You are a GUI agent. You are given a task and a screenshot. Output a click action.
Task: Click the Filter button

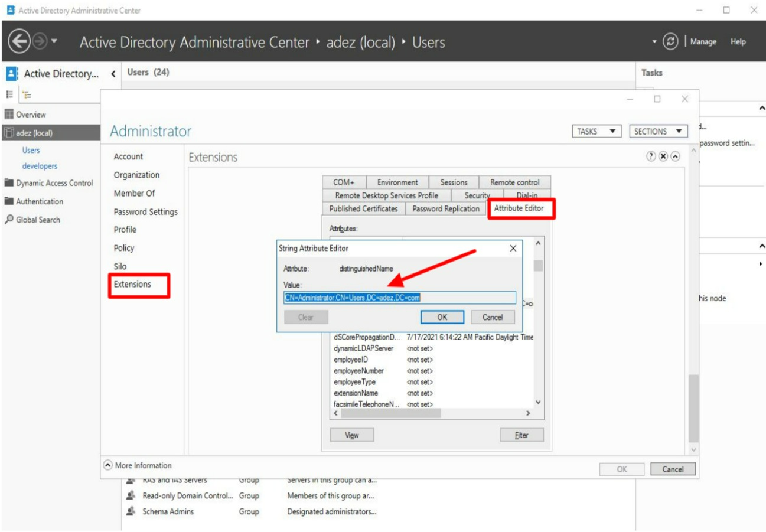click(x=521, y=435)
